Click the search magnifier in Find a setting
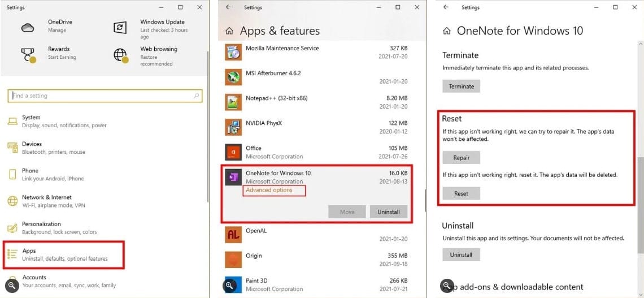 pos(197,96)
